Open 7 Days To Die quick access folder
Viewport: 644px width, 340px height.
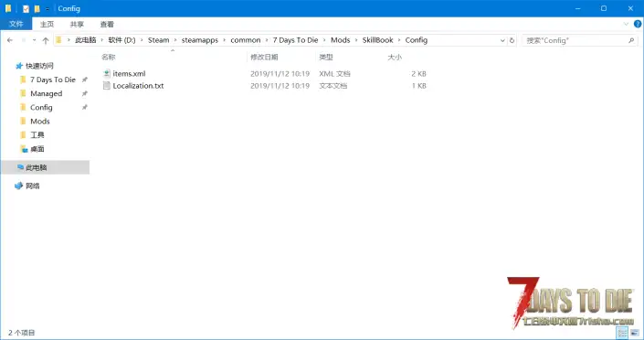point(53,80)
